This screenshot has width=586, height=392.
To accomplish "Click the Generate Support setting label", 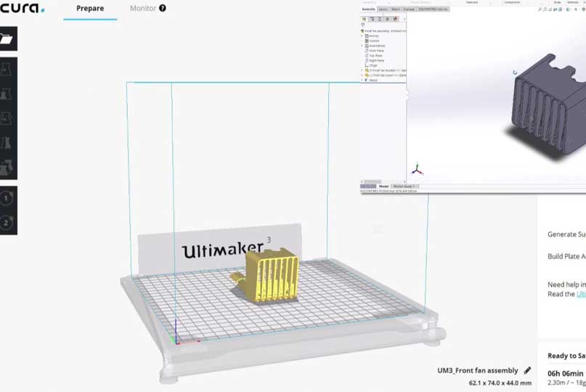I will (x=566, y=234).
